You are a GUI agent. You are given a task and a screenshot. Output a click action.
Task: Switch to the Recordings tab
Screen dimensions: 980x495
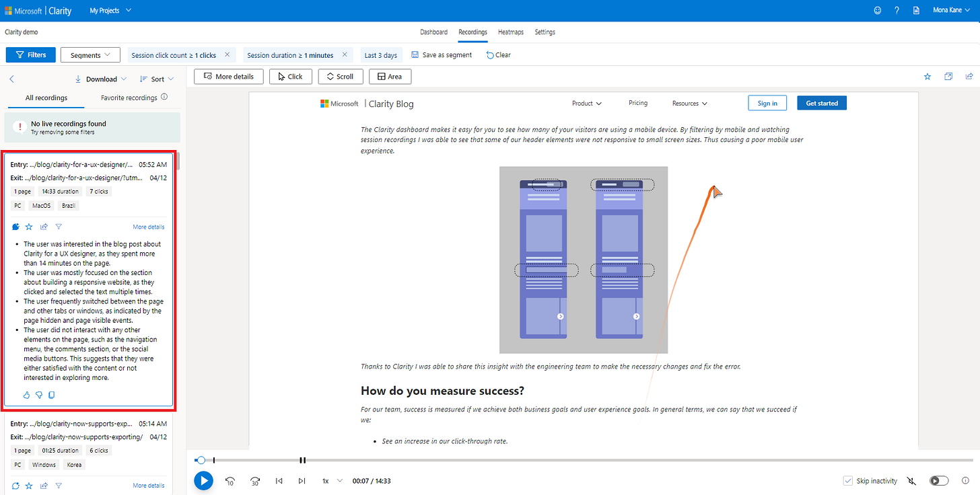[473, 32]
